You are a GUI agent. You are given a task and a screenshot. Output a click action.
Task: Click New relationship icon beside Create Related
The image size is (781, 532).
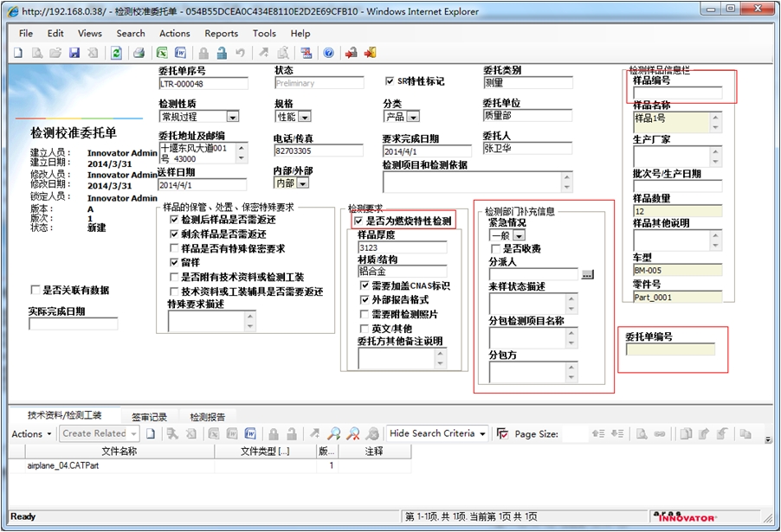click(151, 434)
